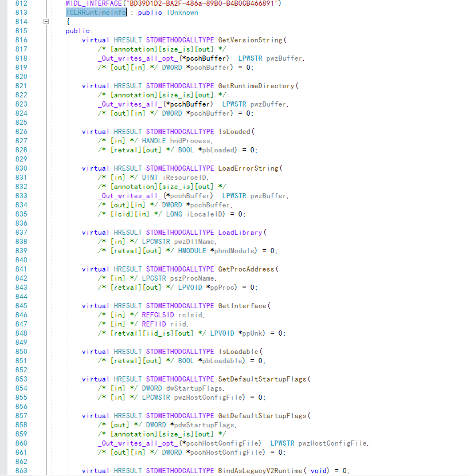Click the ppProc parameter name
The image size is (470, 476).
coord(222,288)
